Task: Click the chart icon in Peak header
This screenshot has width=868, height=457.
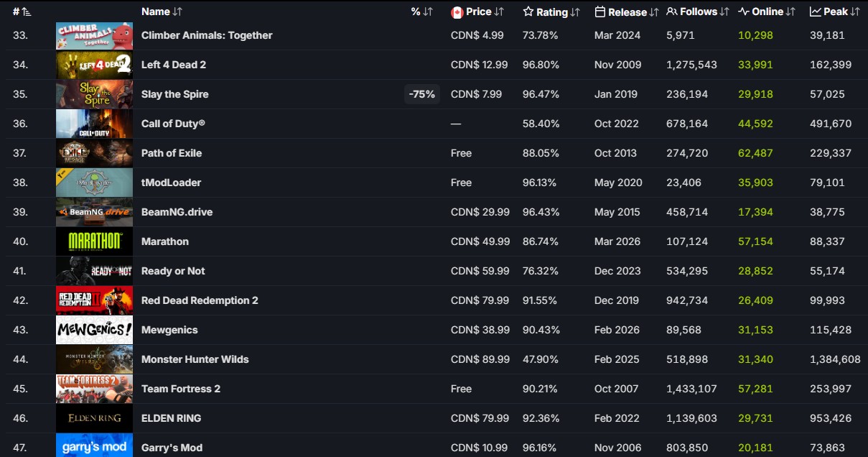Action: tap(816, 12)
